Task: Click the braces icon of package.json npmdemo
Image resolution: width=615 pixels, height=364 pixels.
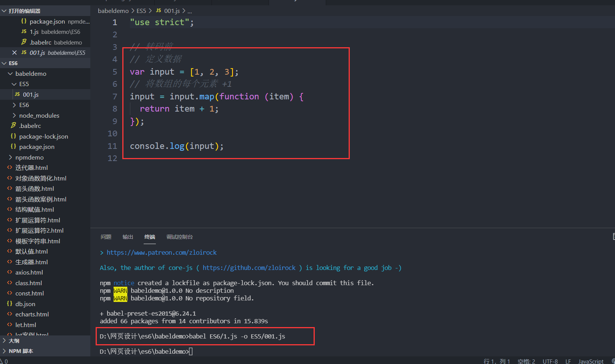Action: coord(24,21)
